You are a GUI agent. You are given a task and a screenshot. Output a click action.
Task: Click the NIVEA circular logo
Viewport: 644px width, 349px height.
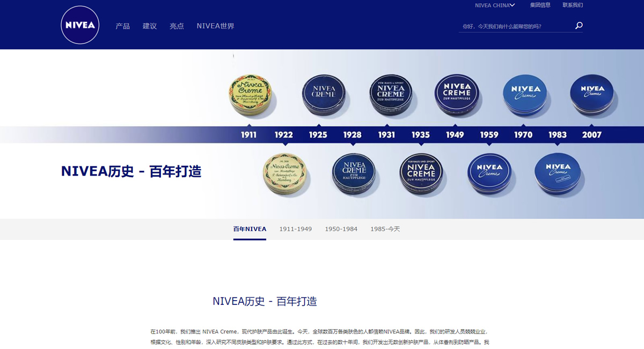(80, 25)
